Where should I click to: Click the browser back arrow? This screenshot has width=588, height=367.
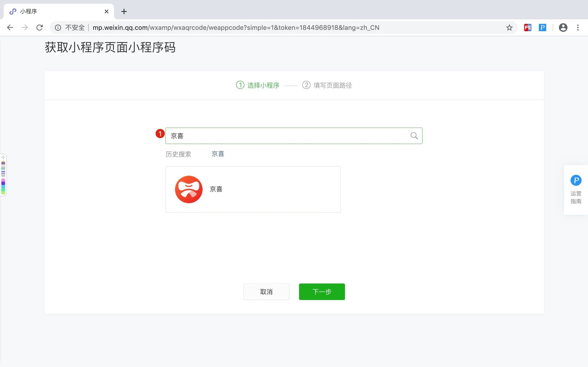click(10, 28)
